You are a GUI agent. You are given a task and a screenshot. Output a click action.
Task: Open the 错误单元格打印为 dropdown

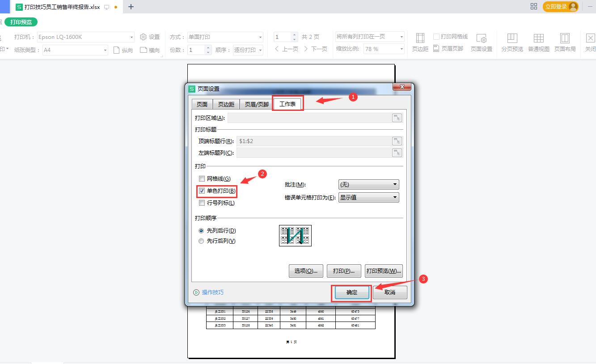(368, 197)
